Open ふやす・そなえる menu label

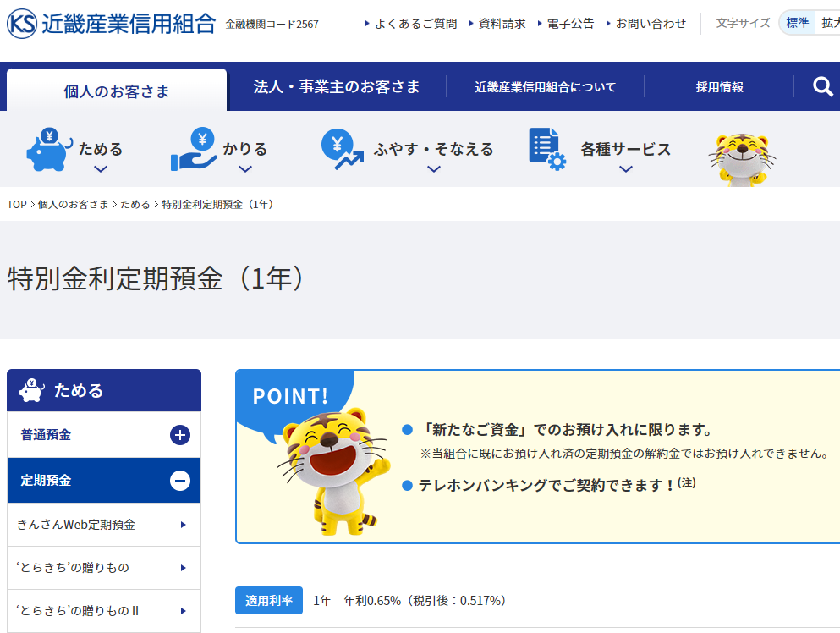pos(434,149)
